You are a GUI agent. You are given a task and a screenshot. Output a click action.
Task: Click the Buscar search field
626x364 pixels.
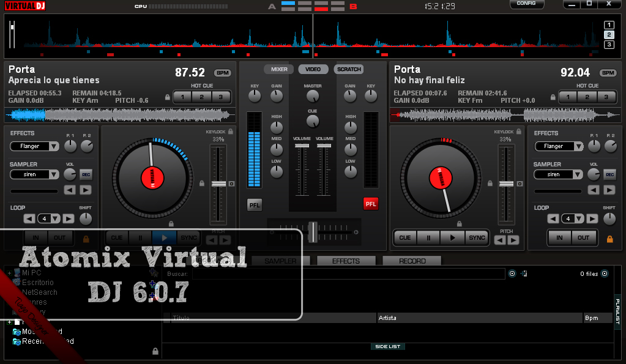(x=349, y=274)
